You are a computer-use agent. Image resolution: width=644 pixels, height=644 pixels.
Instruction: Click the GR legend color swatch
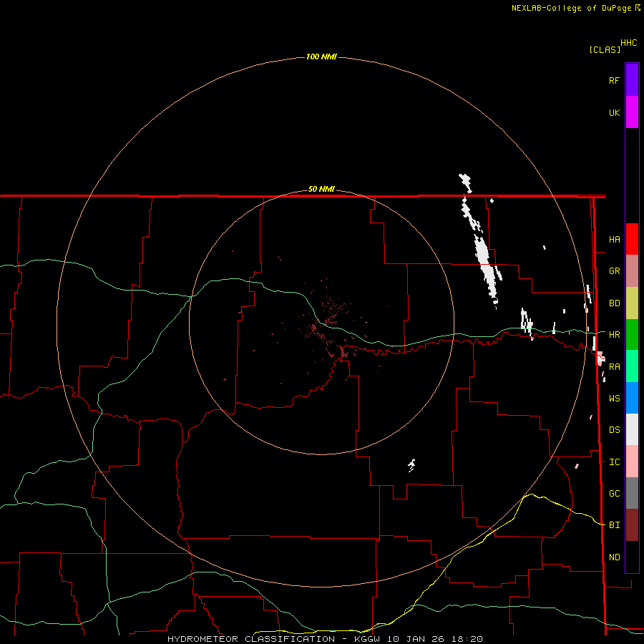[632, 271]
